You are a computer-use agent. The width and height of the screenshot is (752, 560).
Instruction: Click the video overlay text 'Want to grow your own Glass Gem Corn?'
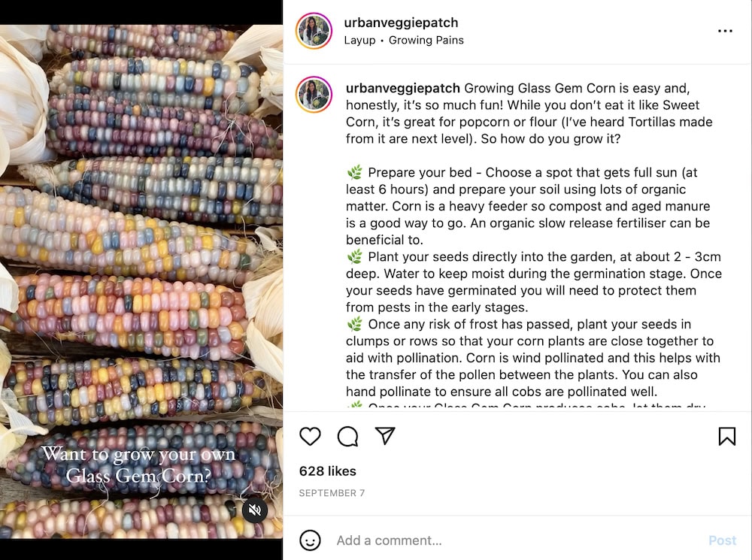point(138,465)
